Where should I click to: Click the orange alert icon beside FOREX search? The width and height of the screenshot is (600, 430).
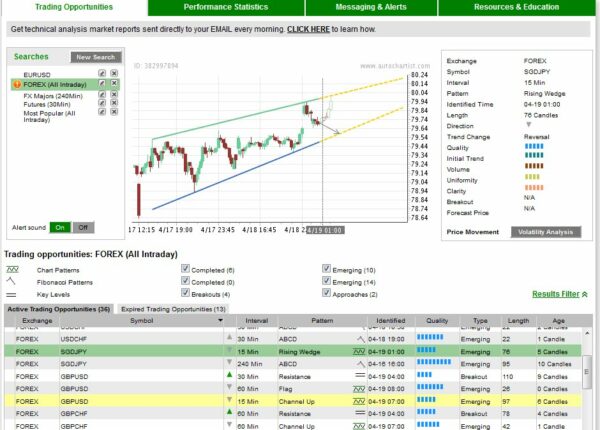(x=16, y=84)
